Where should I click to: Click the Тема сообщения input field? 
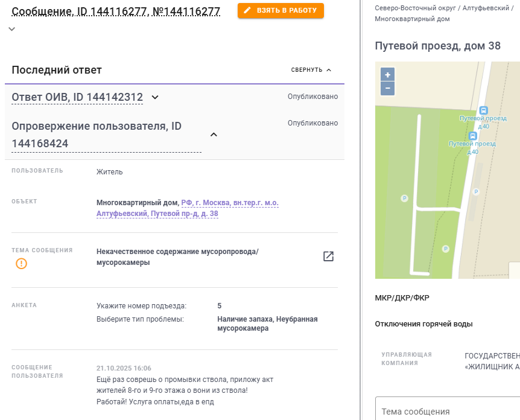(446, 411)
